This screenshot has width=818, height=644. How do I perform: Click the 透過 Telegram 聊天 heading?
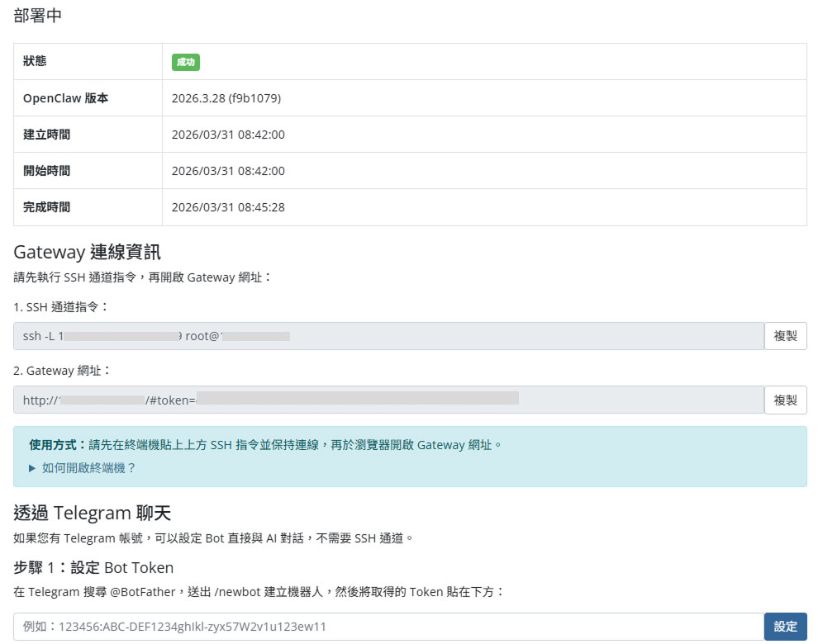[93, 513]
